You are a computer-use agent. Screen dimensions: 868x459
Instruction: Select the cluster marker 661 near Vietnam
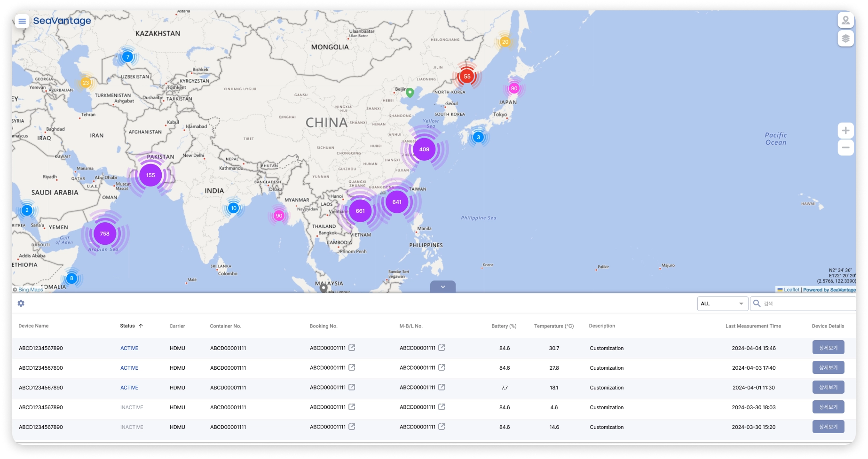[x=360, y=211]
